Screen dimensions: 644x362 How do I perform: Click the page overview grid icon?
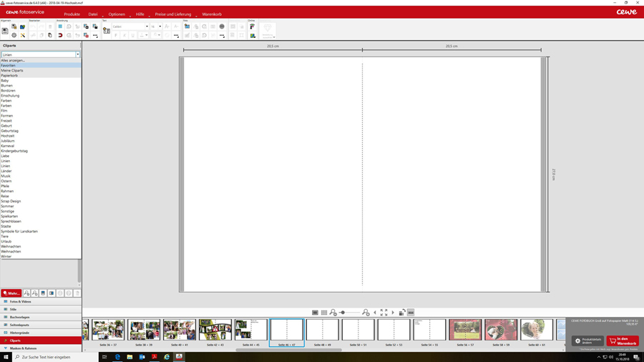(324, 313)
